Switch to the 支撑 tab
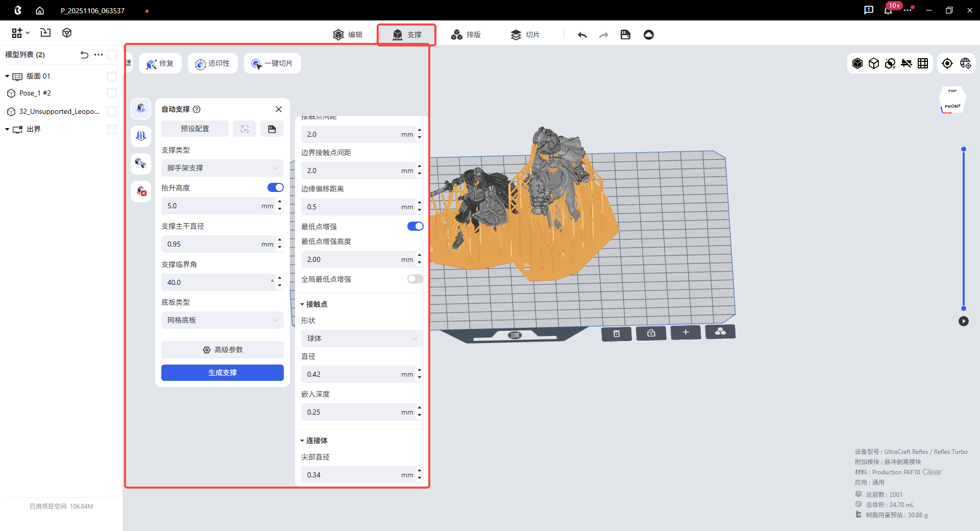The height and width of the screenshot is (531, 980). pyautogui.click(x=407, y=35)
